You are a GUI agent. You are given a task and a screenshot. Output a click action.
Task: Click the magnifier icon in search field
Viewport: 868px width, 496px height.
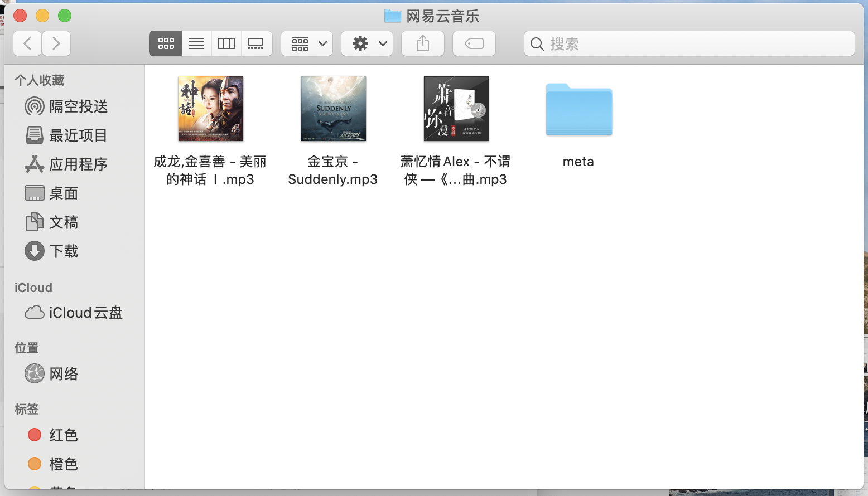[537, 44]
